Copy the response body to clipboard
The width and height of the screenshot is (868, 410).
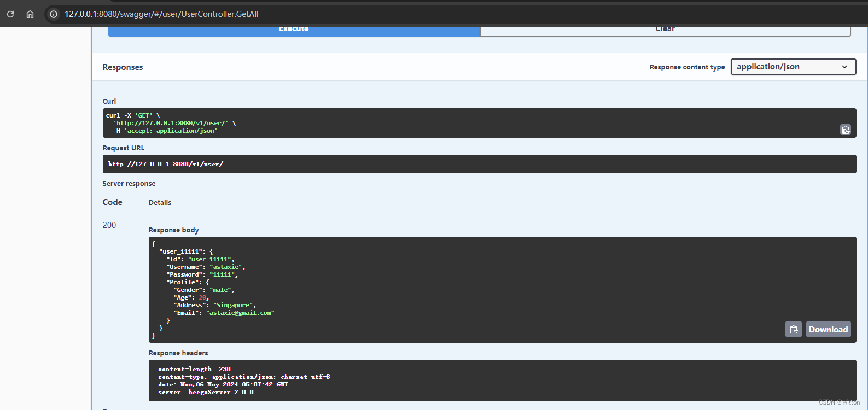coord(793,329)
